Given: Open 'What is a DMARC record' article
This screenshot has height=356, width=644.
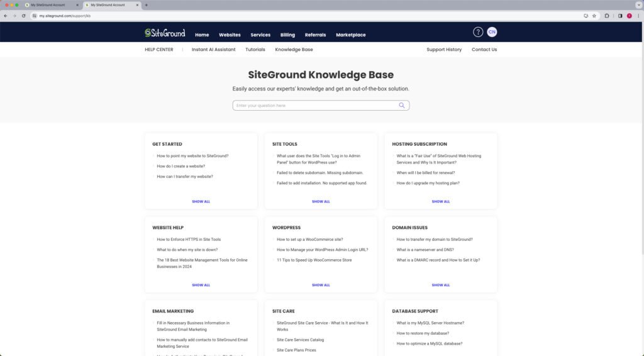Looking at the screenshot, I should click(438, 260).
